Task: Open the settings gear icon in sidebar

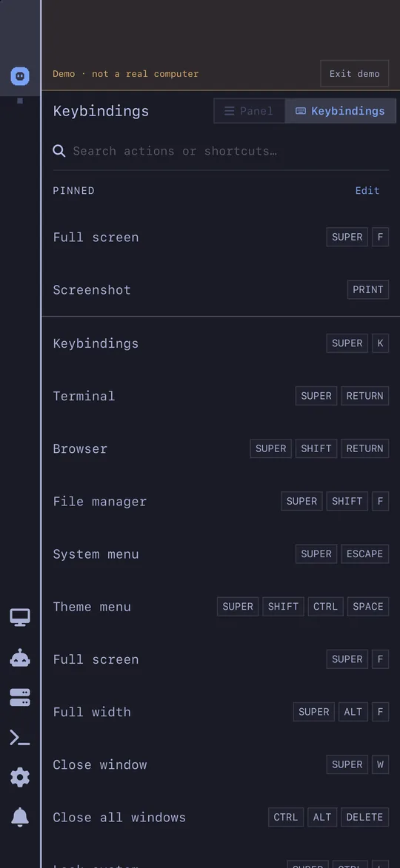Action: [20, 777]
